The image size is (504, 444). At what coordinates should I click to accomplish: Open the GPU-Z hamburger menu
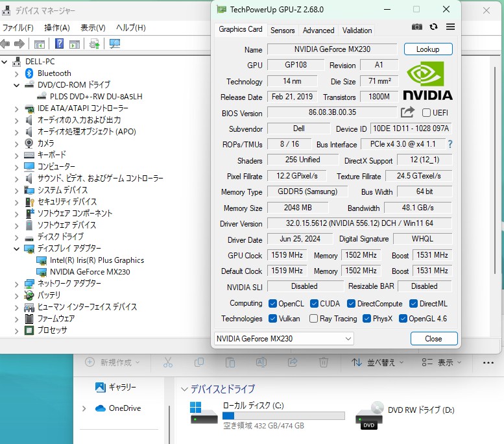pyautogui.click(x=450, y=27)
